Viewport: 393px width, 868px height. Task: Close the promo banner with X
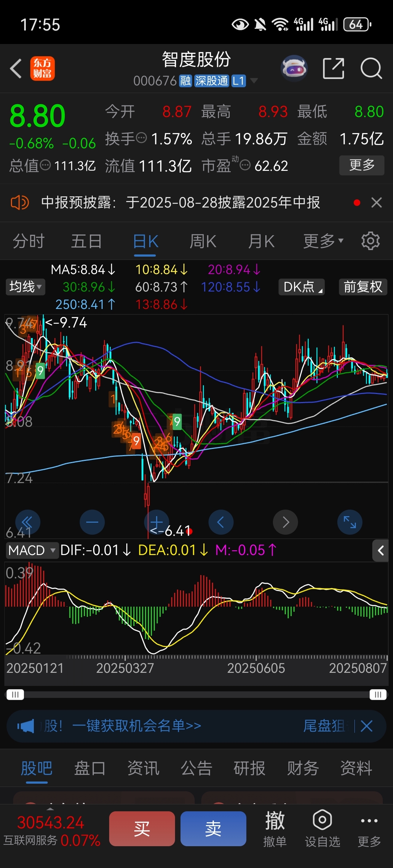[x=366, y=726]
